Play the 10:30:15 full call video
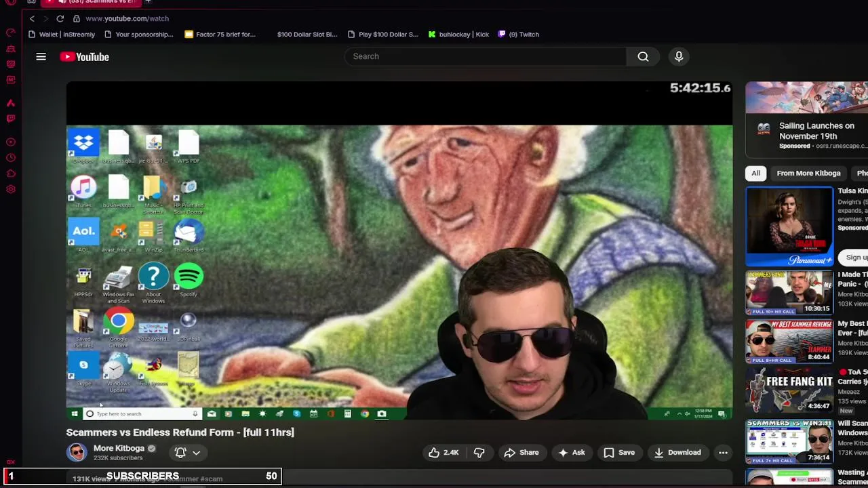This screenshot has width=868, height=488. coord(789,293)
